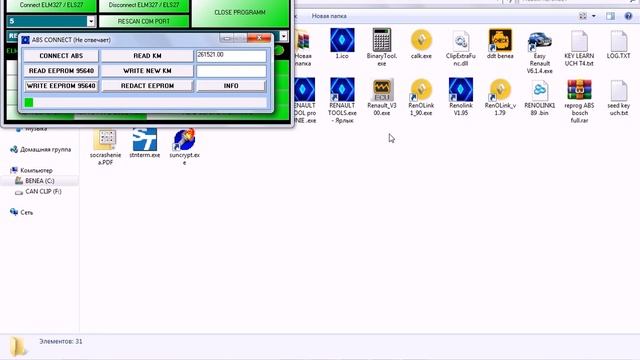Click the WRITE NEW KM button
Image resolution: width=640 pixels, height=360 pixels.
coord(147,71)
